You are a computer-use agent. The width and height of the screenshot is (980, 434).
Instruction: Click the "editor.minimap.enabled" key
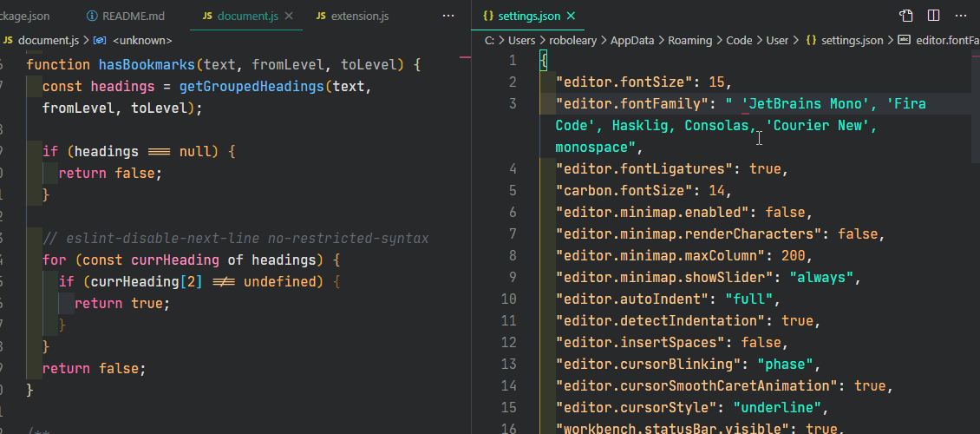tap(652, 212)
